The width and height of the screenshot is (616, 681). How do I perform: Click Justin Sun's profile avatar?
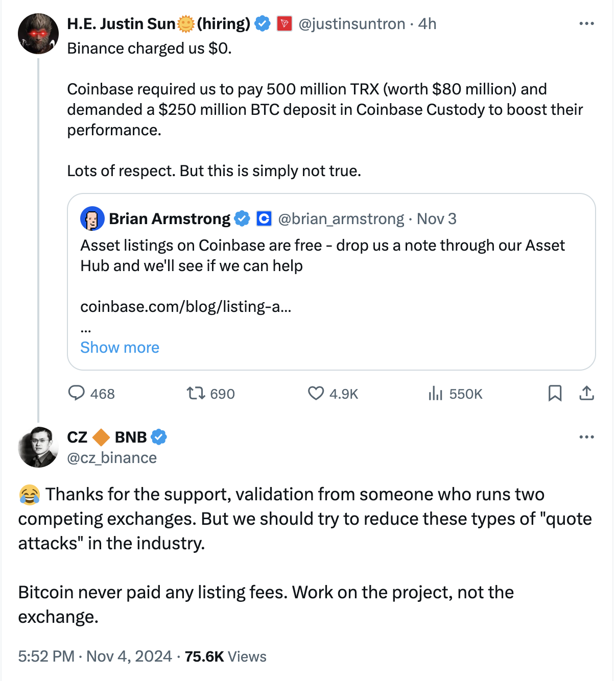tap(38, 34)
